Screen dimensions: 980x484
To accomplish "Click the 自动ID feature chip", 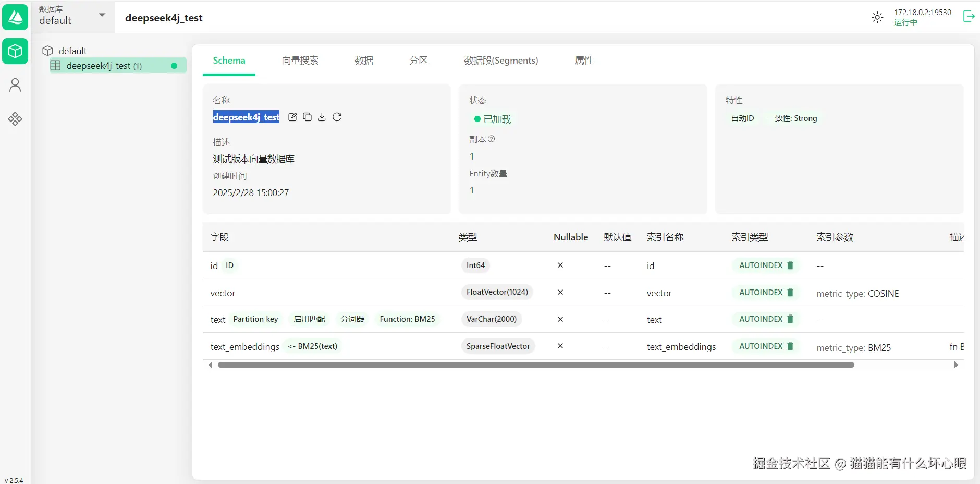I will [742, 118].
